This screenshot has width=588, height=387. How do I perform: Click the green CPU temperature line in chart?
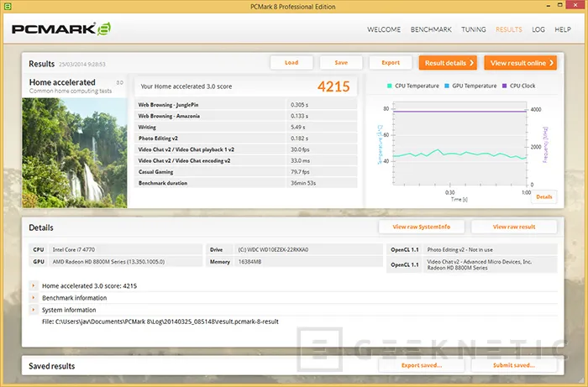pos(459,154)
